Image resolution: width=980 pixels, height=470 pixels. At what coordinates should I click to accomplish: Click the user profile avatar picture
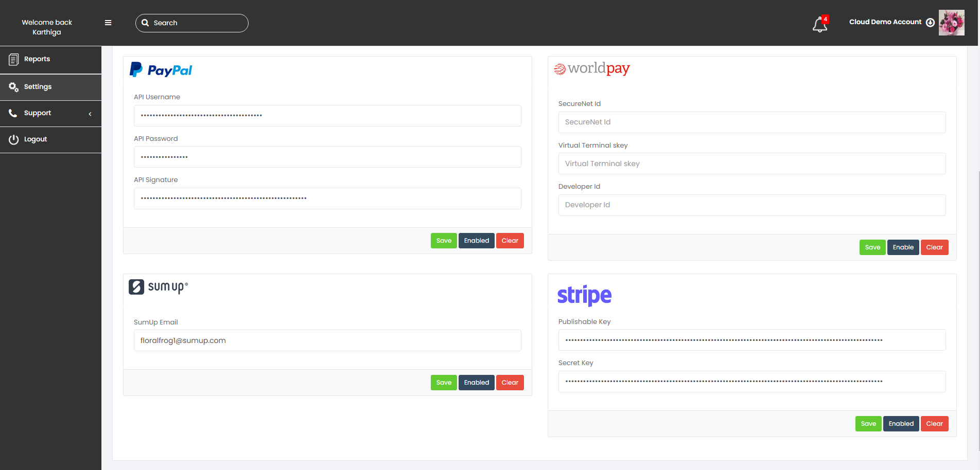click(x=951, y=23)
